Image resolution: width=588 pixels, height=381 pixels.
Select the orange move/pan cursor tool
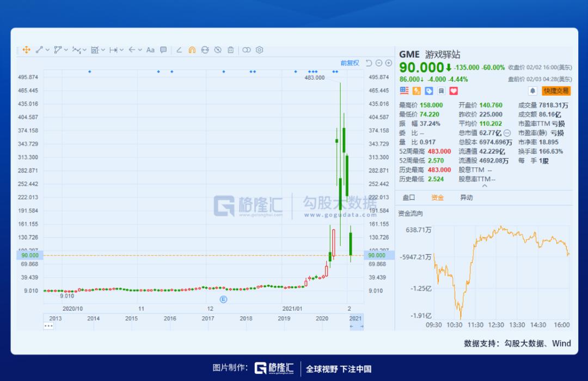(x=26, y=50)
